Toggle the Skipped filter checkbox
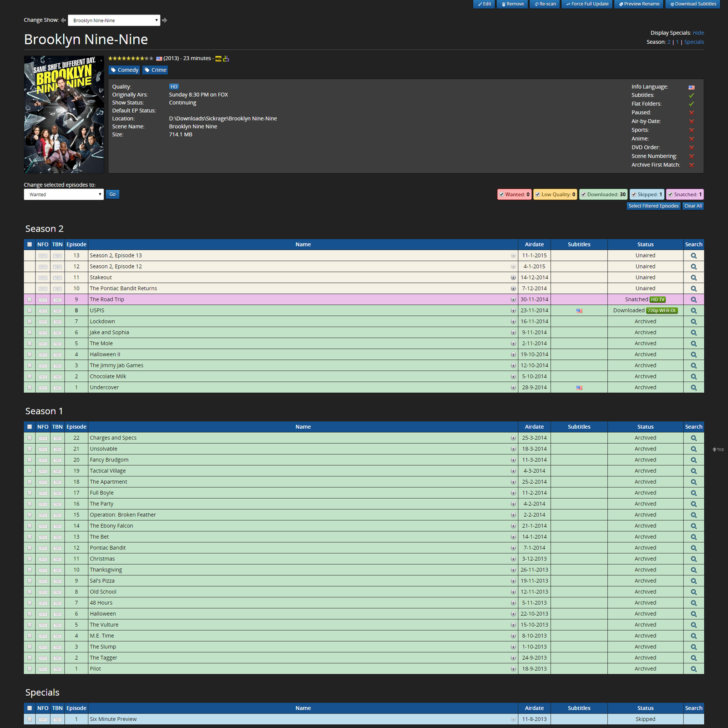Image resolution: width=728 pixels, height=728 pixels. tap(634, 195)
